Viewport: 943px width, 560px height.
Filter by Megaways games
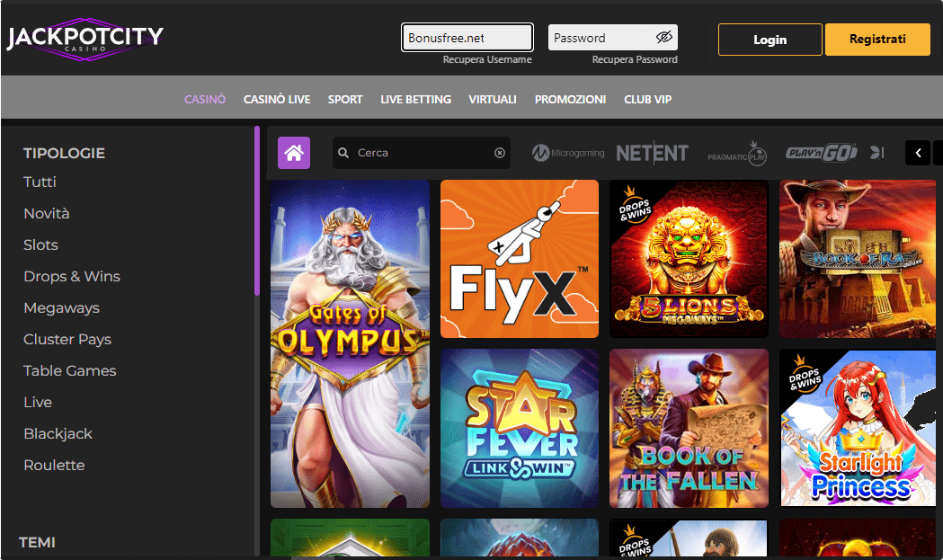61,308
